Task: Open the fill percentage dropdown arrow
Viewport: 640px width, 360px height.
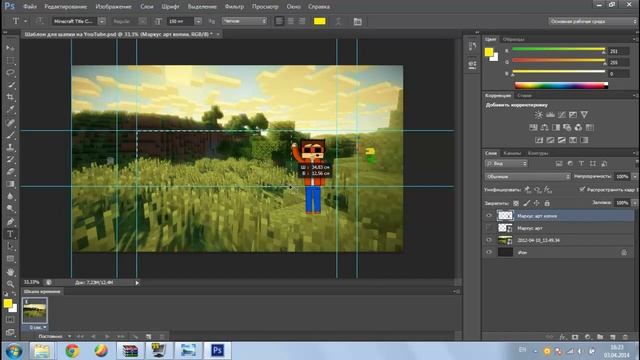Action: point(635,202)
